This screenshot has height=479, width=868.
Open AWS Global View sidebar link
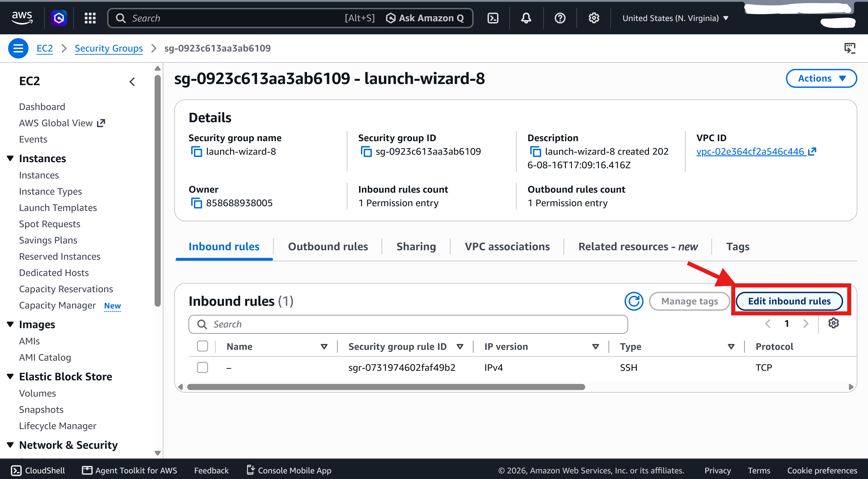point(62,123)
